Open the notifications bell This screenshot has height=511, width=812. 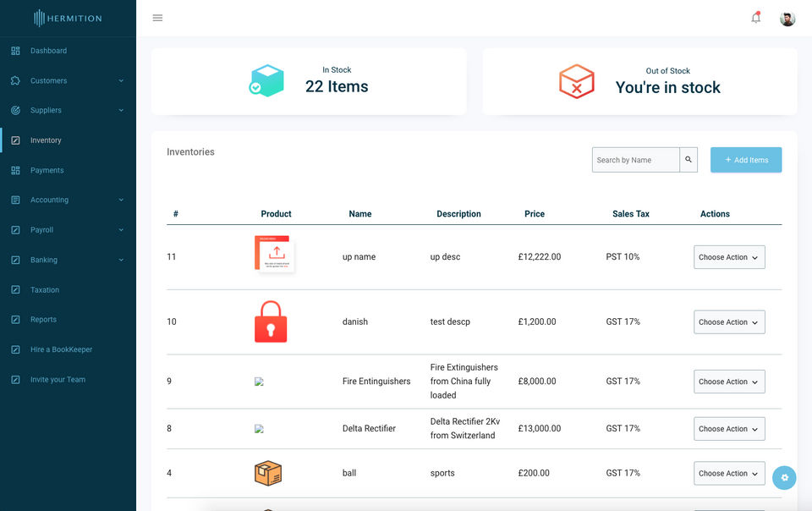click(x=756, y=18)
